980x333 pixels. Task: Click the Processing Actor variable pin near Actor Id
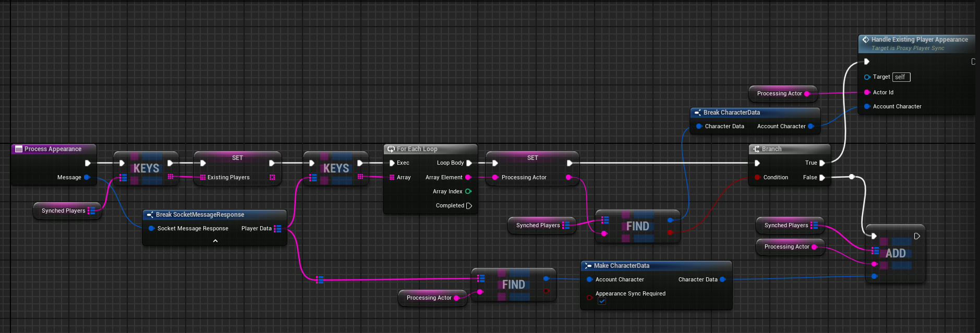click(x=807, y=94)
